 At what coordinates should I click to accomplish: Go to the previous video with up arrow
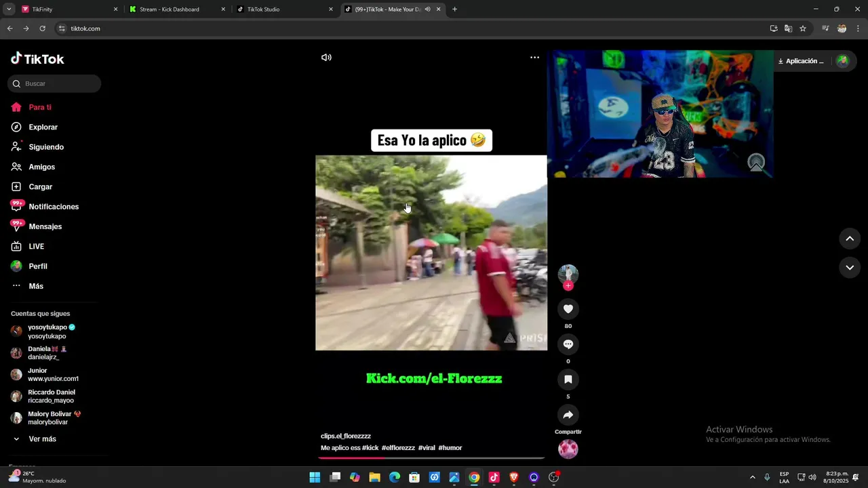coord(850,239)
